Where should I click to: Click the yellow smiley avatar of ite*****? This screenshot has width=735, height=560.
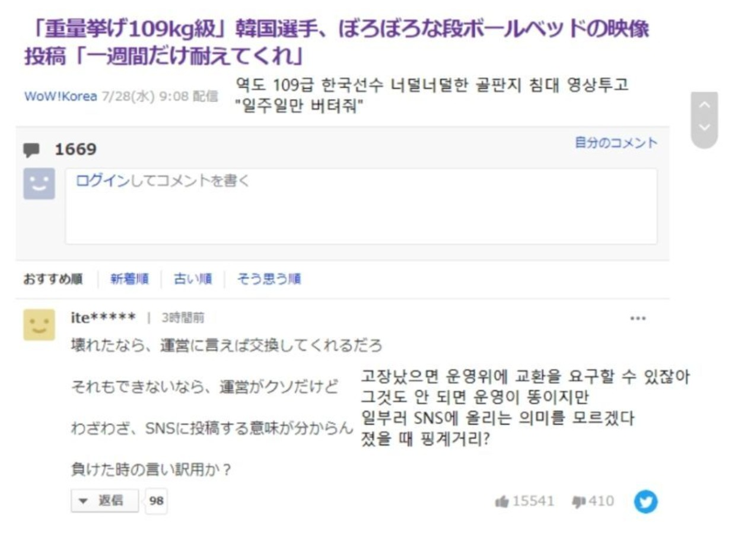pyautogui.click(x=39, y=324)
